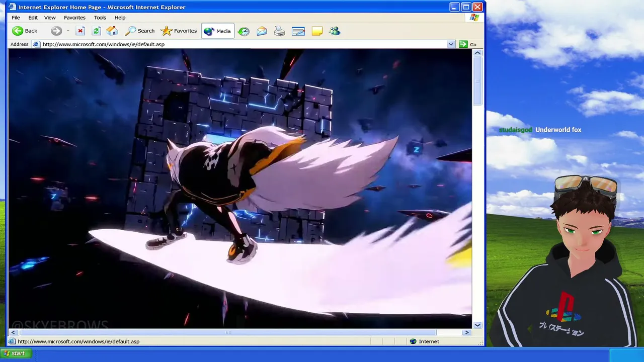Click the yellow Discuss note icon

[317, 31]
